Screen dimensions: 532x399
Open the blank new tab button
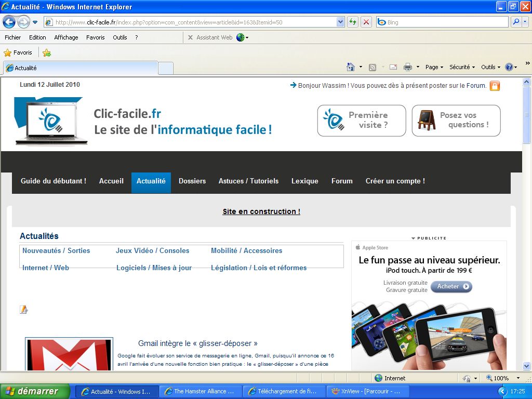pos(165,68)
